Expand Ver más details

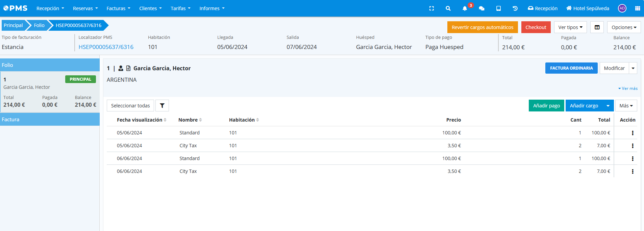[x=628, y=88]
